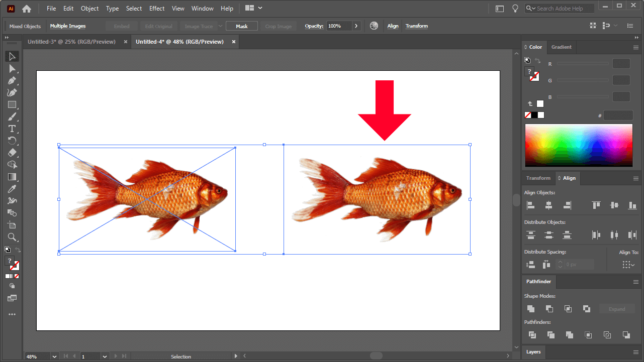Pick the Rectangle tool

(x=12, y=105)
